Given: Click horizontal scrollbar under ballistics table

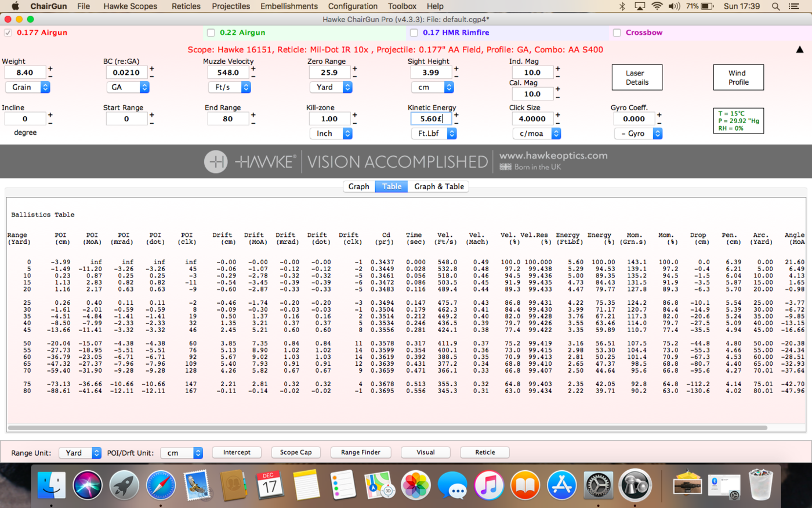Looking at the screenshot, I should point(387,428).
